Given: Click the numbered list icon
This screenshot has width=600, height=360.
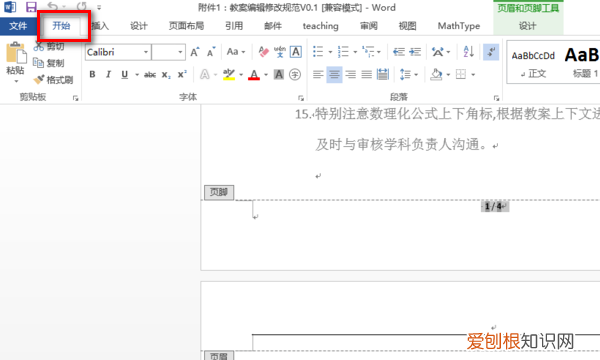Looking at the screenshot, I should click(343, 52).
